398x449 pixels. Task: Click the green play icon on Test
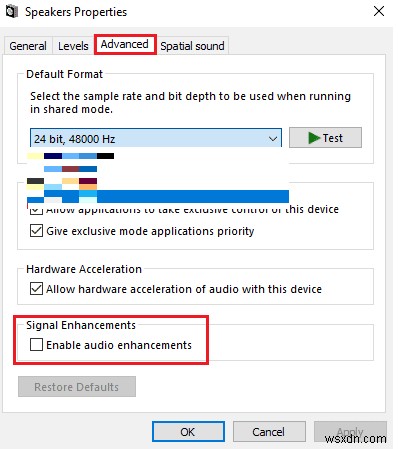coord(314,138)
